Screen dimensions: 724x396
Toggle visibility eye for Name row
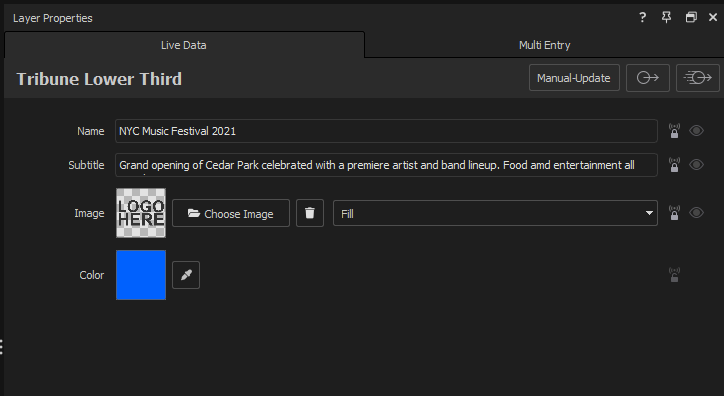point(696,131)
